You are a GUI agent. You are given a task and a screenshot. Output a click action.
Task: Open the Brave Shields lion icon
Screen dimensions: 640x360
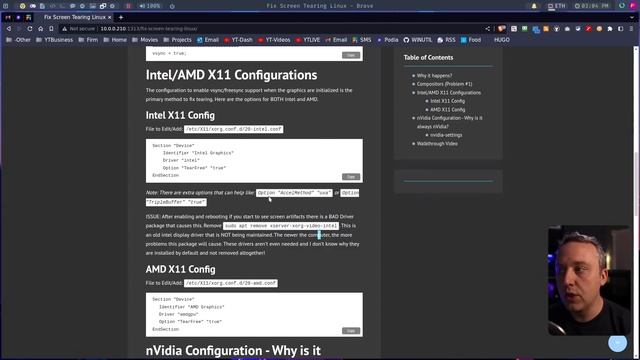502,29
